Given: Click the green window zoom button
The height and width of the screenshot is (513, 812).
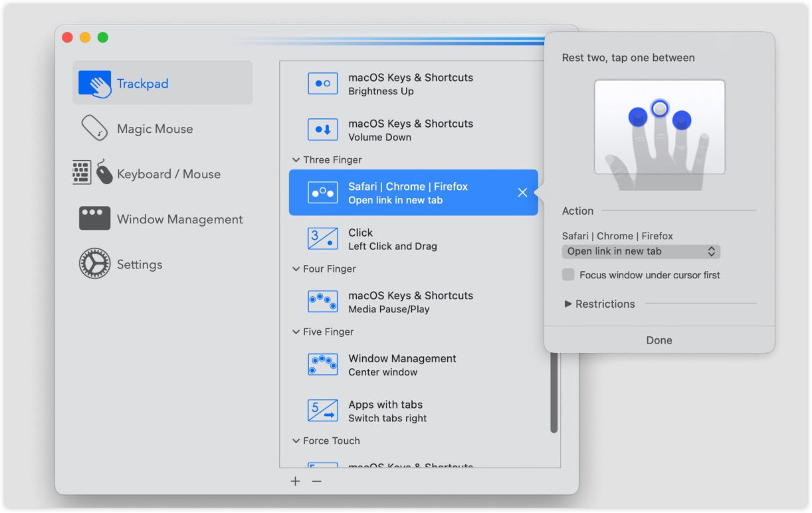Looking at the screenshot, I should [102, 37].
